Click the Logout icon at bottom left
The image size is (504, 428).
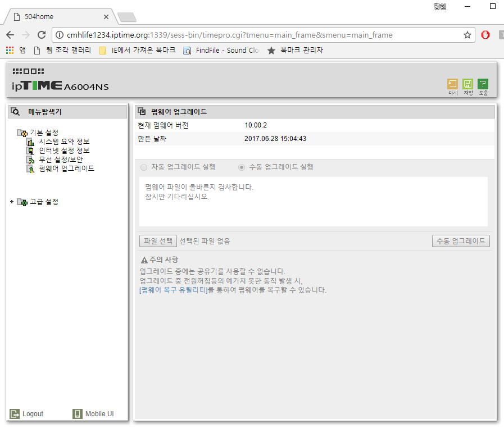pyautogui.click(x=15, y=413)
